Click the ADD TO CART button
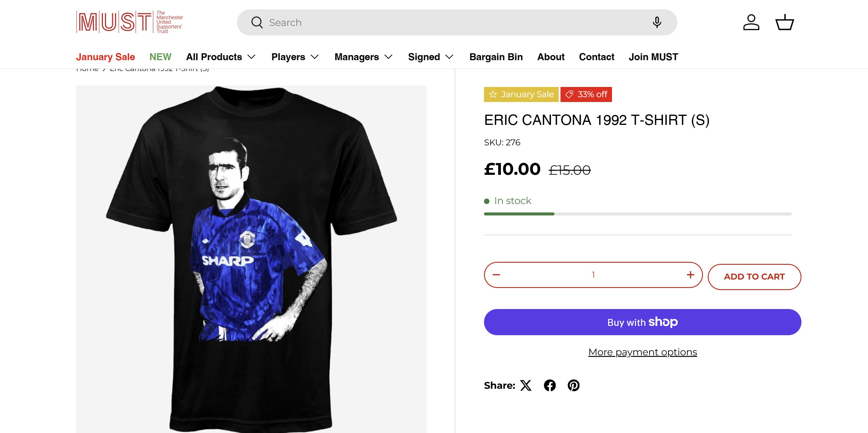Image resolution: width=868 pixels, height=433 pixels. (x=754, y=277)
